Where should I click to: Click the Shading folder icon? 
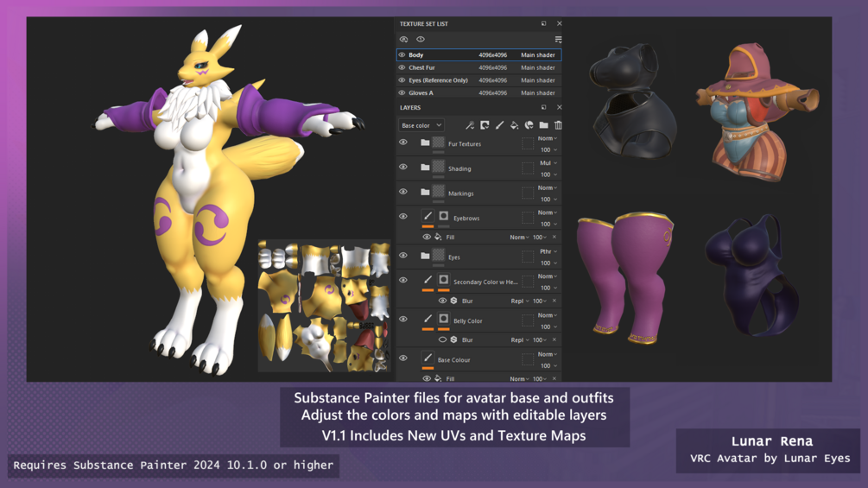tap(425, 167)
